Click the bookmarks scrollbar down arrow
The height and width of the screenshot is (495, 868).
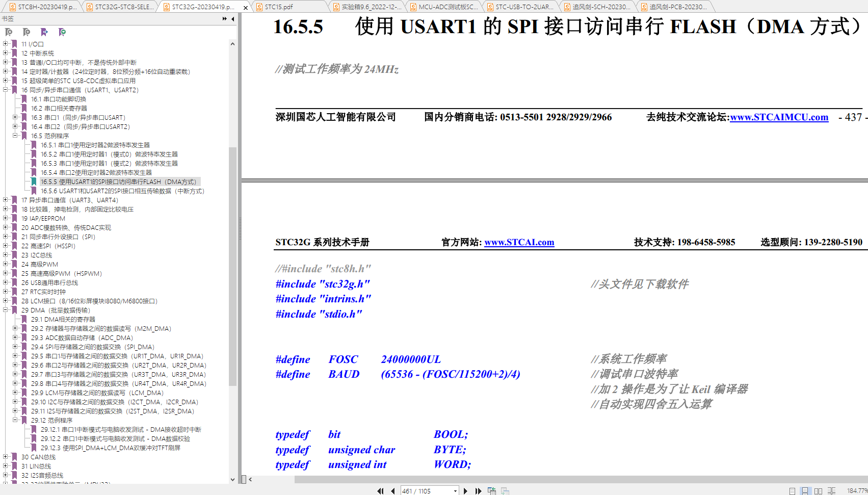pos(232,480)
